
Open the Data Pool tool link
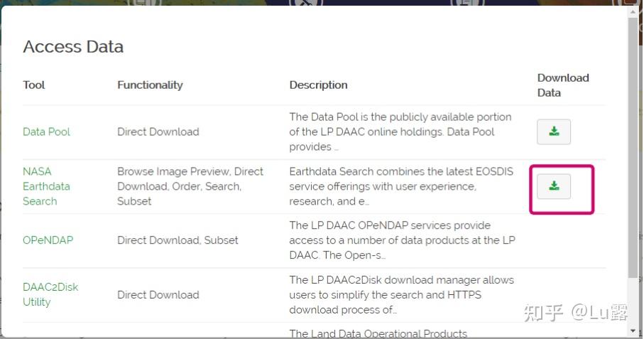tap(46, 131)
